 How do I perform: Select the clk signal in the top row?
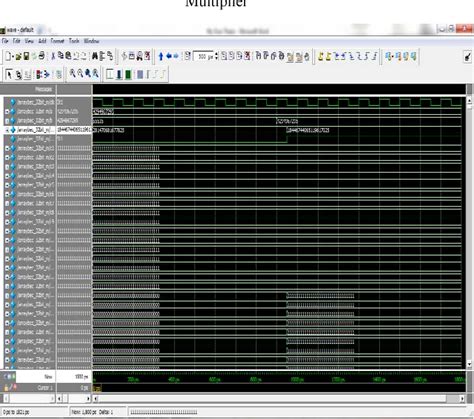pyautogui.click(x=36, y=102)
